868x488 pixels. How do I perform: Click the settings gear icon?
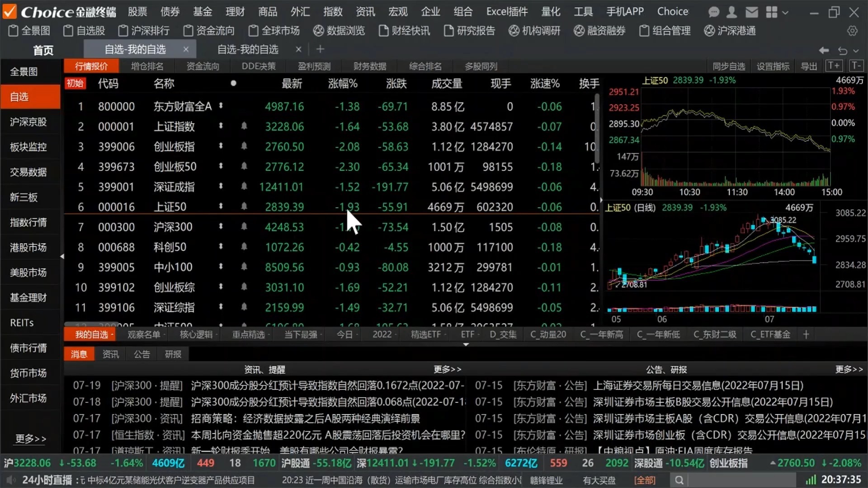click(x=852, y=31)
